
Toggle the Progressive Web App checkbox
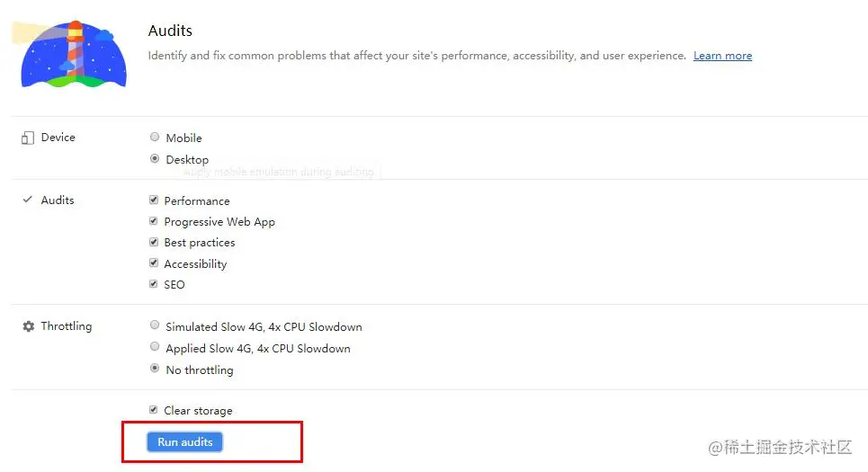(x=154, y=221)
